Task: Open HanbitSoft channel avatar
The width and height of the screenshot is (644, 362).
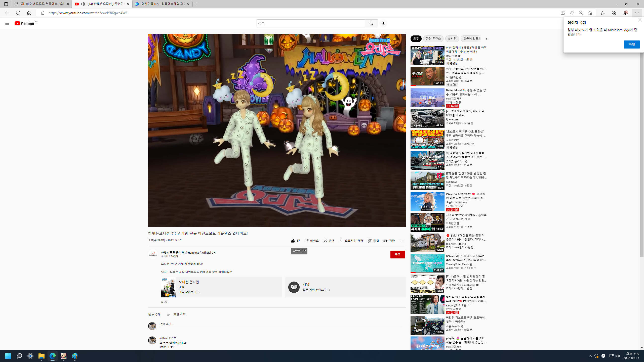Action: point(153,254)
